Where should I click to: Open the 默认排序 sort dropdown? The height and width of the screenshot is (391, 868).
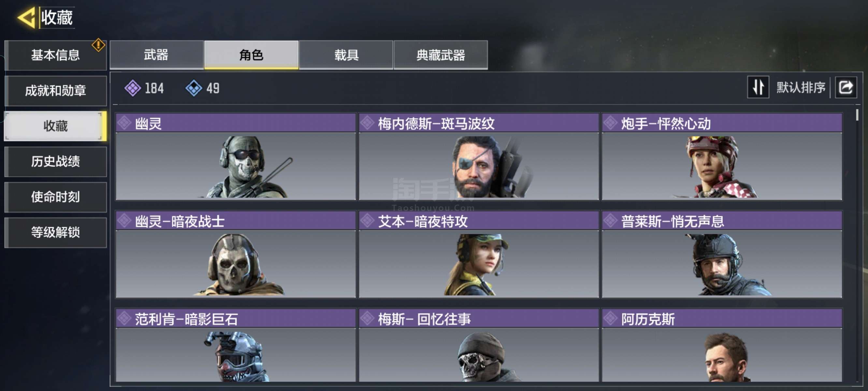click(800, 88)
